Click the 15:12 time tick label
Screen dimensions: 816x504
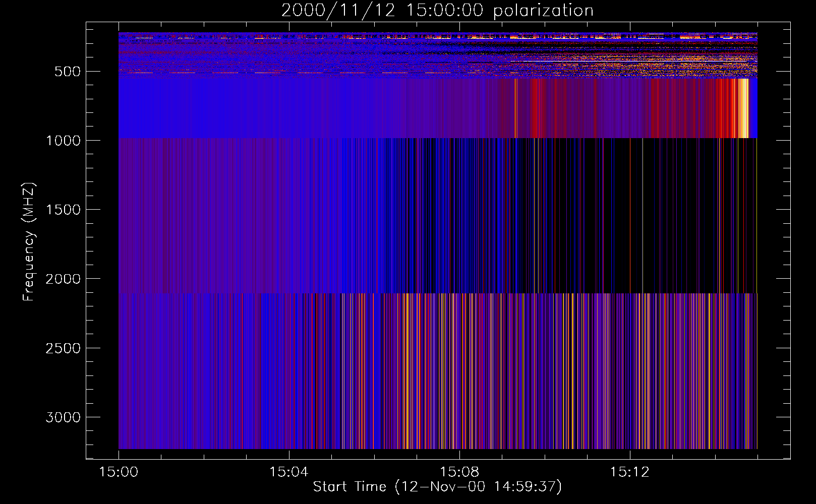click(x=630, y=472)
